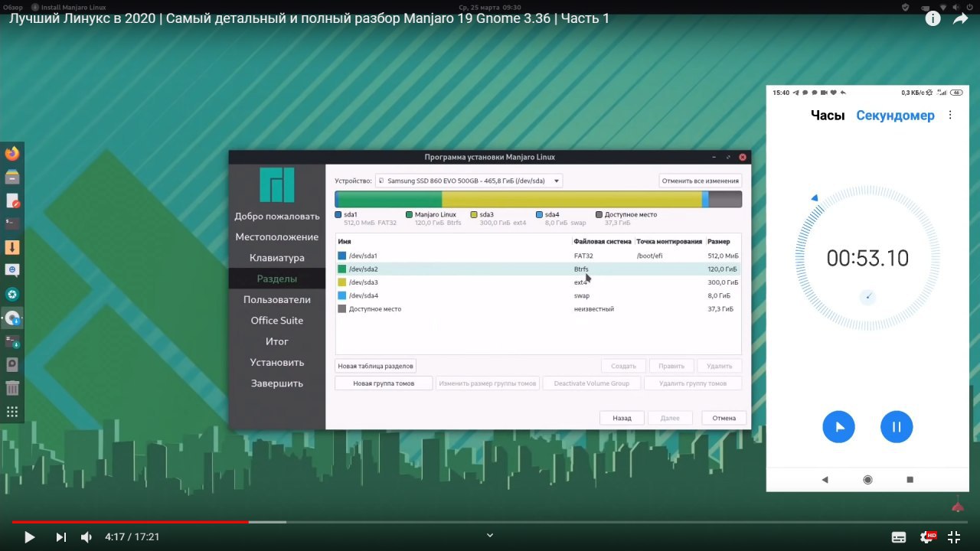Open the phone stopwatch three-dot menu
The height and width of the screenshot is (551, 980).
click(950, 116)
